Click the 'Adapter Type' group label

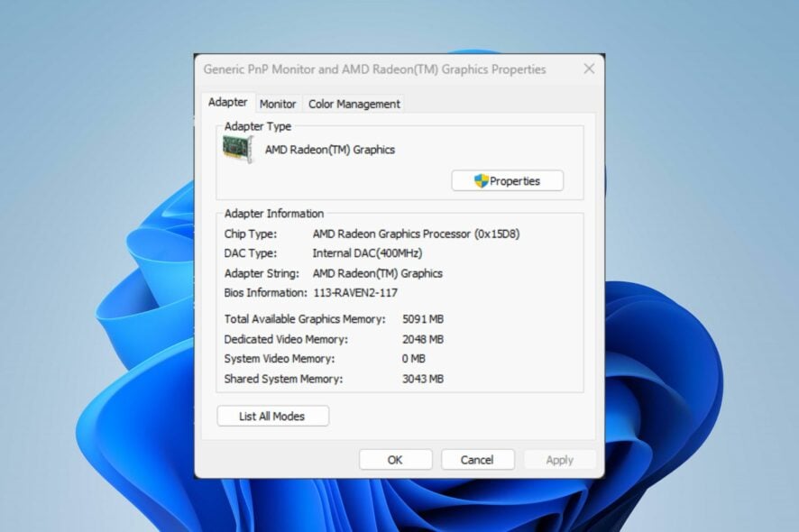pyautogui.click(x=258, y=126)
